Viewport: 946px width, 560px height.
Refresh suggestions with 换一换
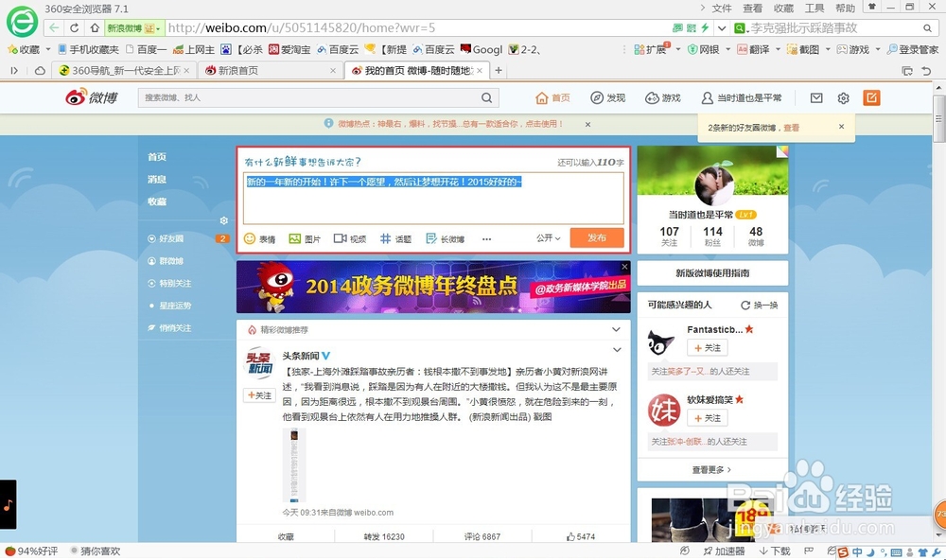click(760, 306)
